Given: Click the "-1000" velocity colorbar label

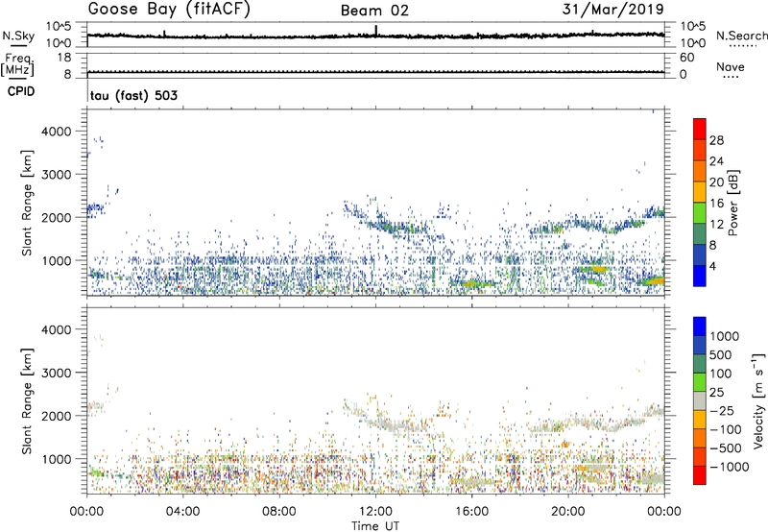Looking at the screenshot, I should tap(729, 467).
